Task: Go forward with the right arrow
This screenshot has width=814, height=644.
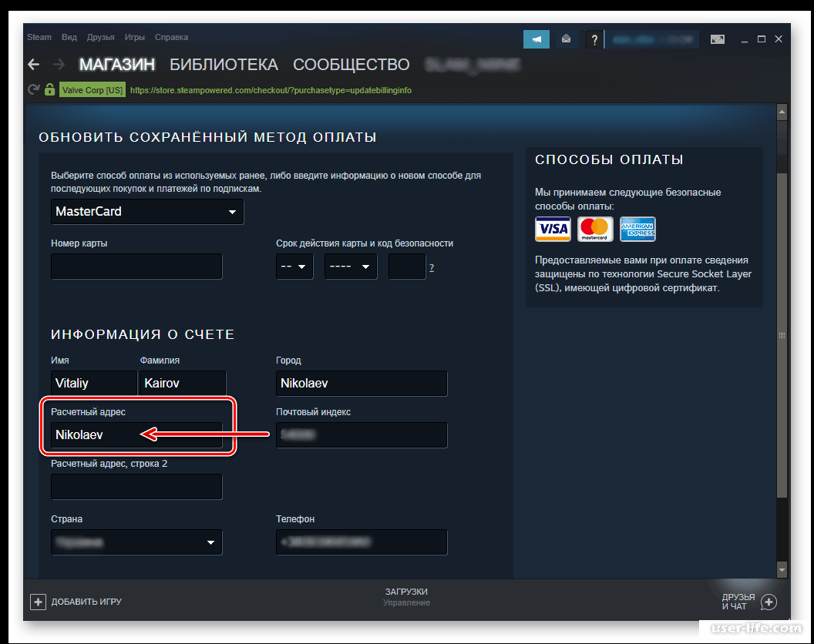Action: [59, 65]
